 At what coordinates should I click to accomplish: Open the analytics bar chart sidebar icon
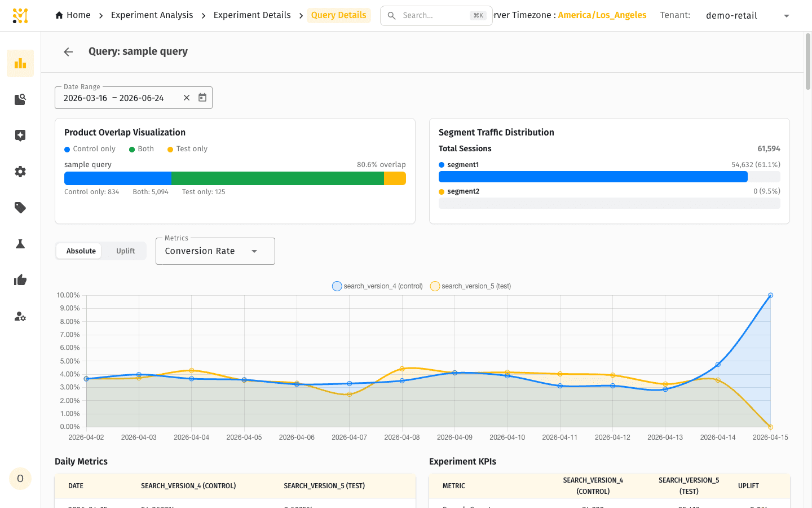point(20,63)
